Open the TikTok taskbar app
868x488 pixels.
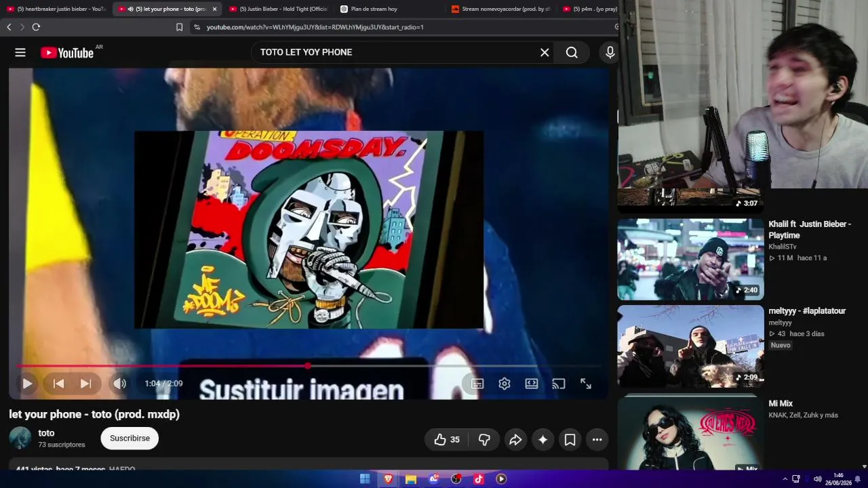(x=479, y=479)
